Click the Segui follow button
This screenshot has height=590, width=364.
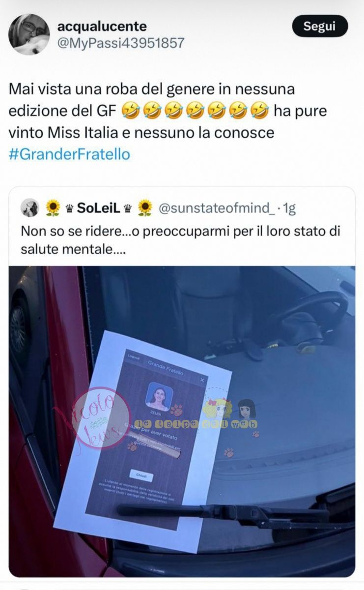click(x=320, y=26)
